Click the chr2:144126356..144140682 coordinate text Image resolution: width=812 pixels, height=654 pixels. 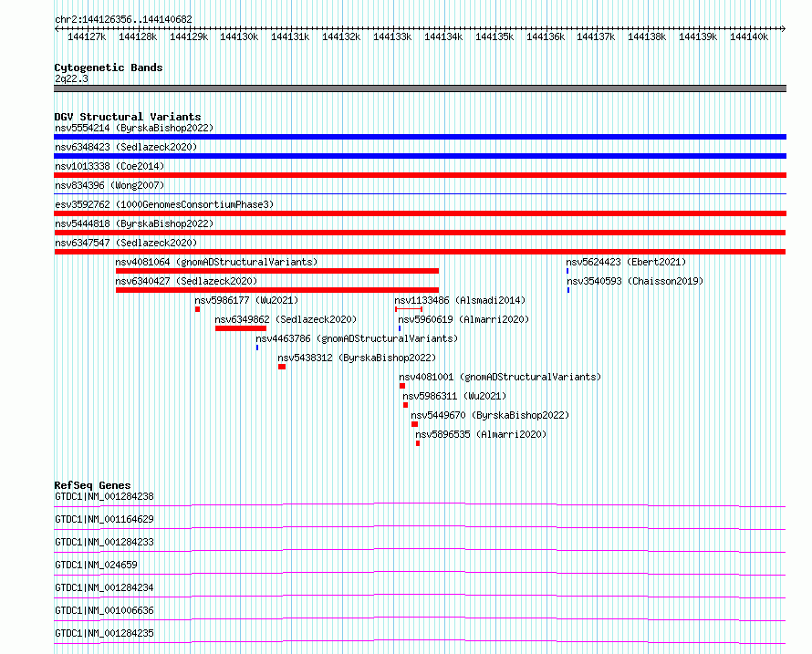coord(123,19)
